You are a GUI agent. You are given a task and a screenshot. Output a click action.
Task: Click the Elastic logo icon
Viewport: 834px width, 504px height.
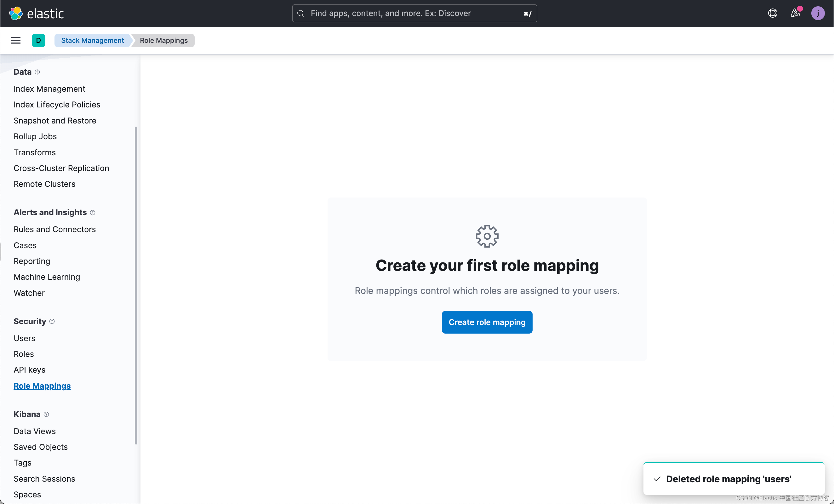coord(15,14)
